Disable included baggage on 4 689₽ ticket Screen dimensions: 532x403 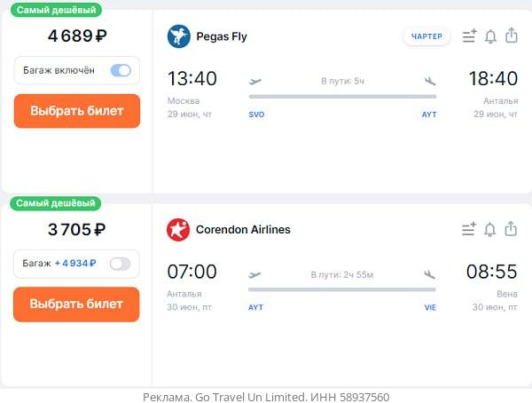121,70
